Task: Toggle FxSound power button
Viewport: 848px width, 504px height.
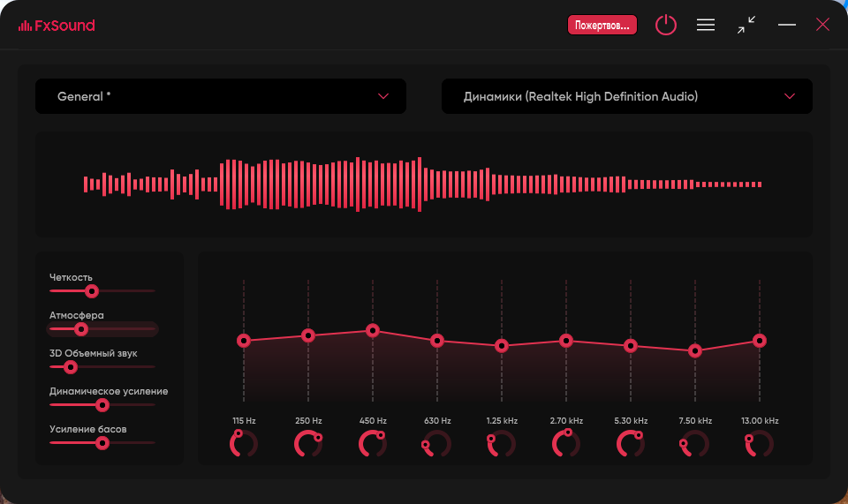Action: [666, 25]
